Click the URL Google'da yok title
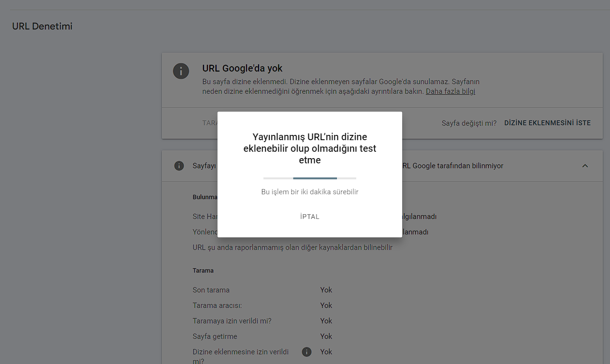The image size is (610, 364). 242,69
